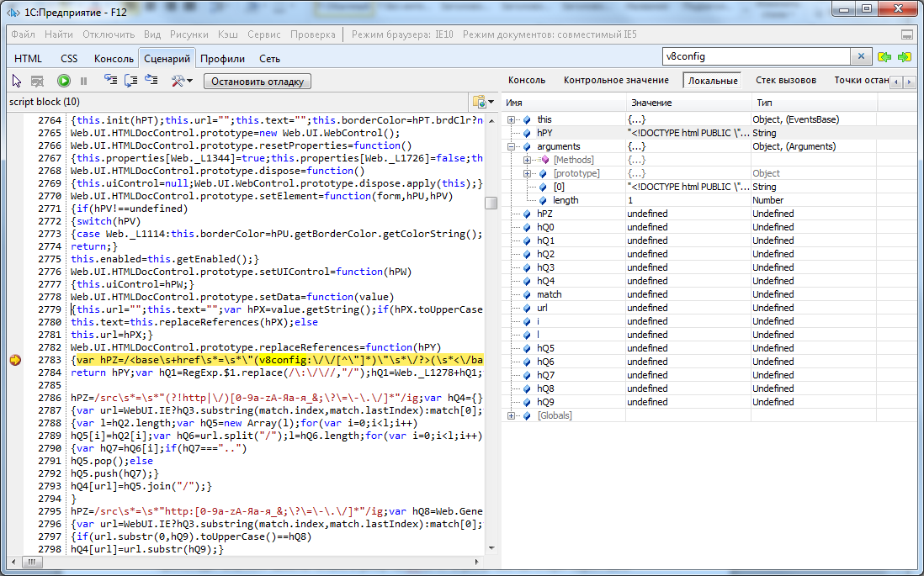Image resolution: width=924 pixels, height=576 pixels.
Task: Clear the v8config search with X button
Action: point(861,57)
